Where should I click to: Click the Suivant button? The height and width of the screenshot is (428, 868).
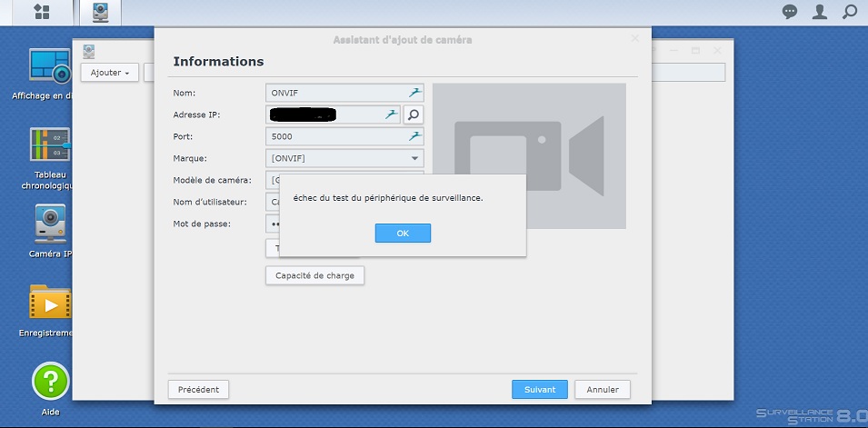540,389
